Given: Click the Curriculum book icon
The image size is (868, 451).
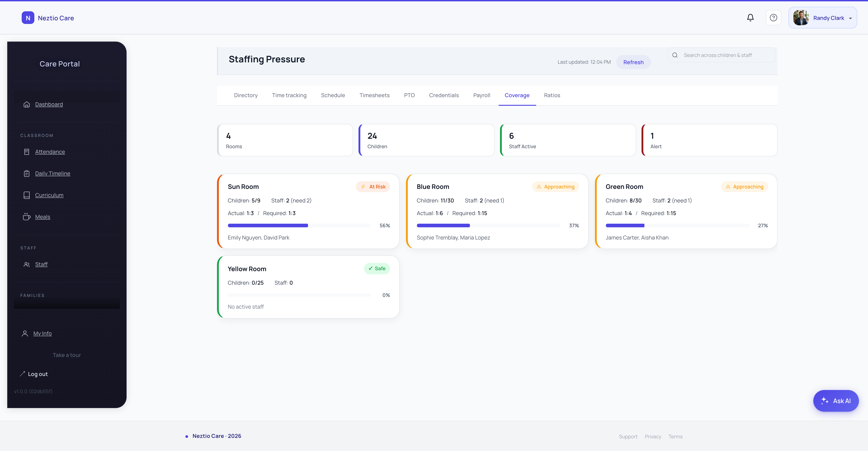Looking at the screenshot, I should point(27,195).
